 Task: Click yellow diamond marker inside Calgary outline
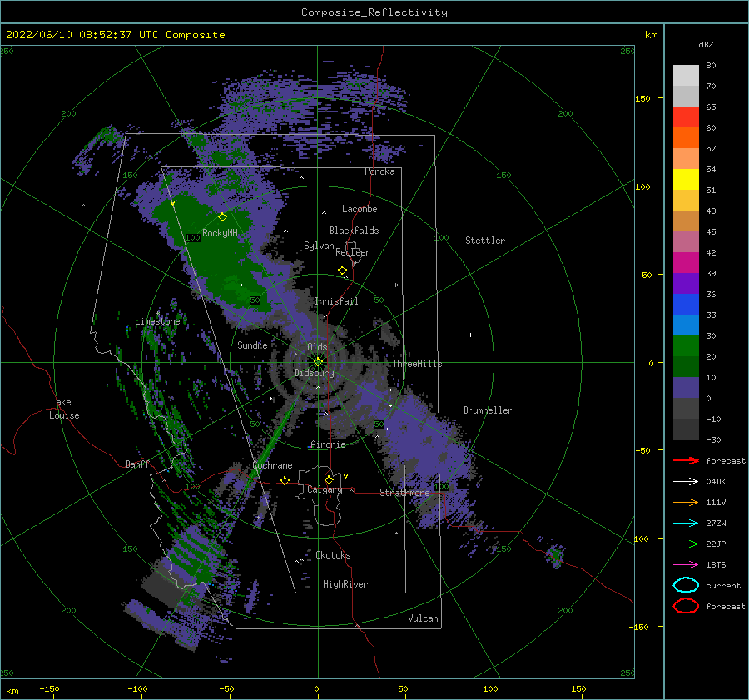tap(329, 479)
